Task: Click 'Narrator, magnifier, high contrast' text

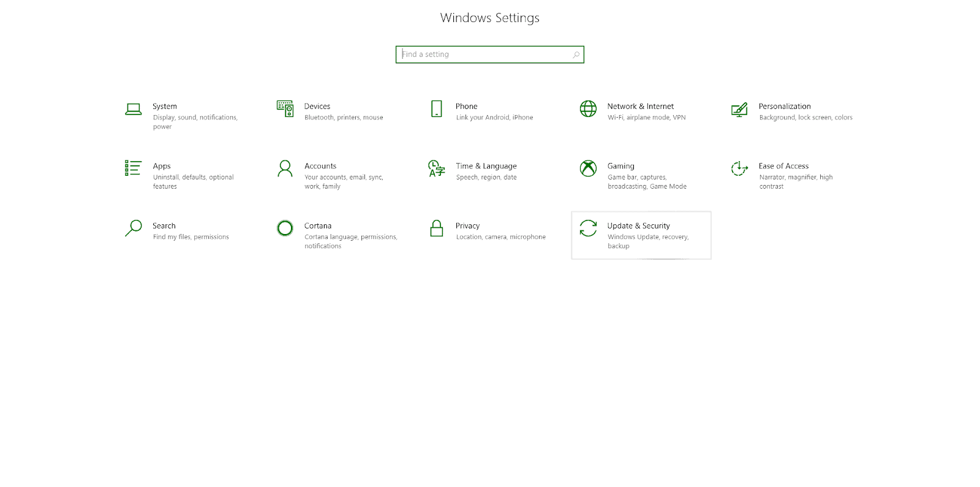Action: 796,182
